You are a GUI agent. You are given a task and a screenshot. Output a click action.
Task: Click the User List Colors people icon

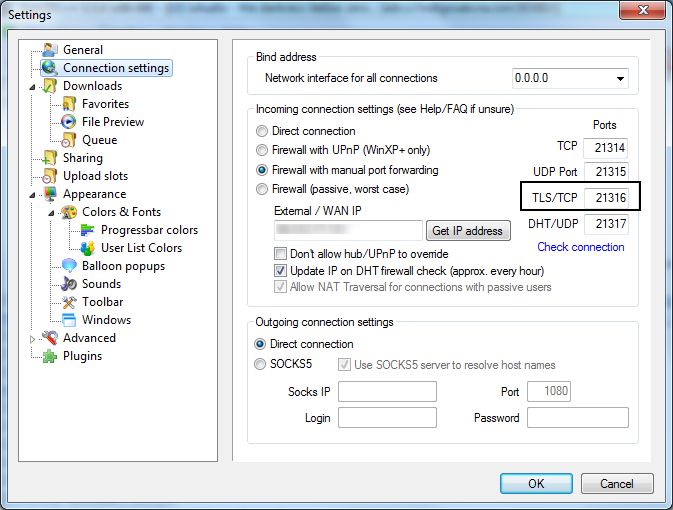[x=88, y=248]
